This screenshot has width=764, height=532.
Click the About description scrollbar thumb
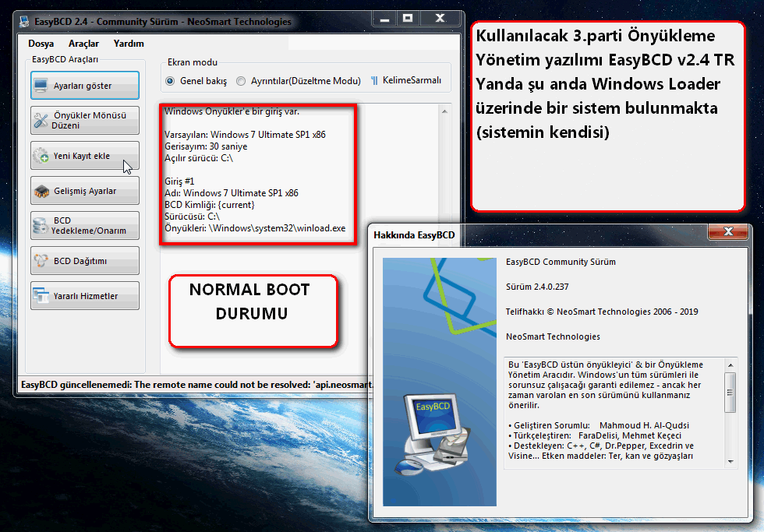(x=730, y=393)
